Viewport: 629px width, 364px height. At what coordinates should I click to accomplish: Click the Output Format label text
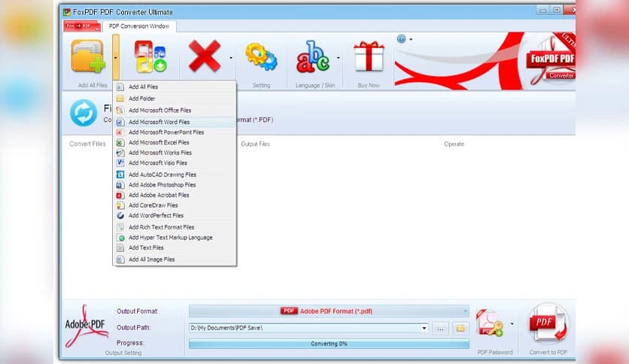click(138, 311)
